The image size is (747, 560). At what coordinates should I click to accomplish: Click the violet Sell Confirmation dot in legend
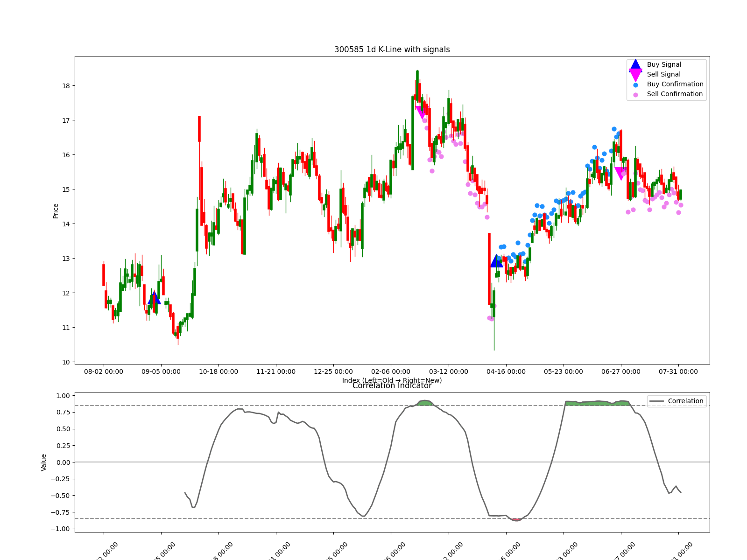635,95
